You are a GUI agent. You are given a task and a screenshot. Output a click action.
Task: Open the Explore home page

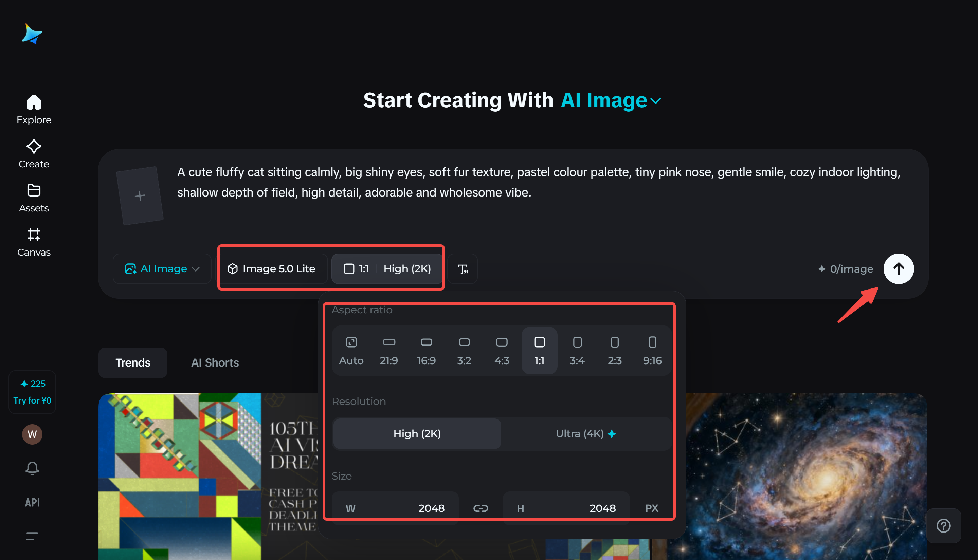tap(34, 109)
